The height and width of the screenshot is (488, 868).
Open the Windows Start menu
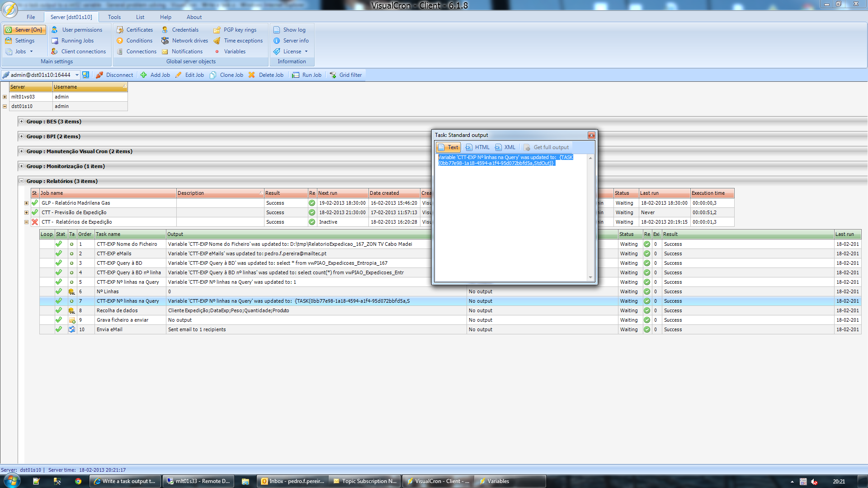[12, 481]
